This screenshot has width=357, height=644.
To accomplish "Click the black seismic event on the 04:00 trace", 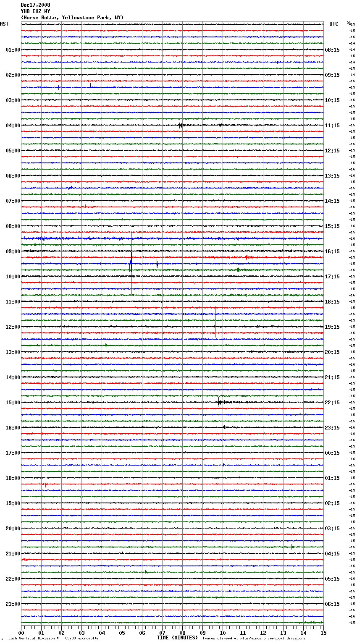I will click(180, 125).
